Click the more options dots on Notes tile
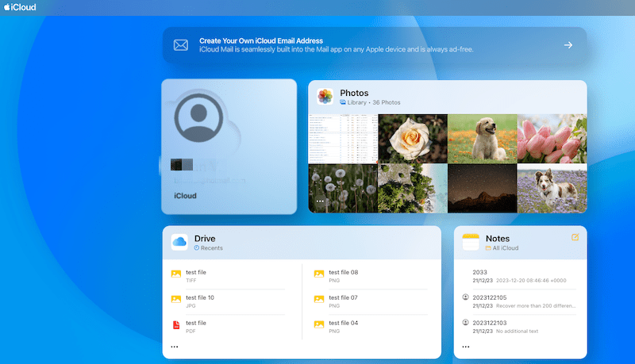The image size is (635, 364). pyautogui.click(x=466, y=347)
